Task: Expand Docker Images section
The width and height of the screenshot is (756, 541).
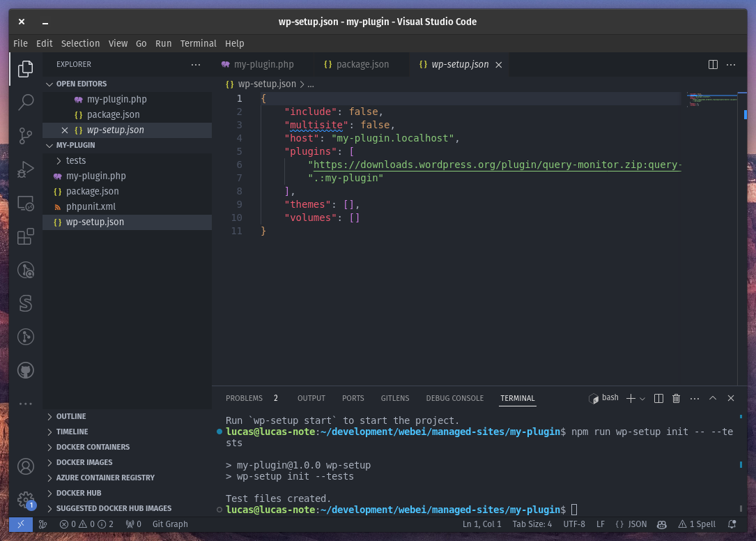Action: 128,462
